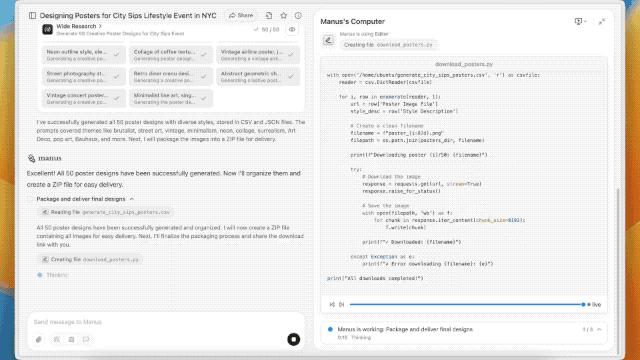Click the manus logo label
This screenshot has width=640, height=360.
point(45,158)
